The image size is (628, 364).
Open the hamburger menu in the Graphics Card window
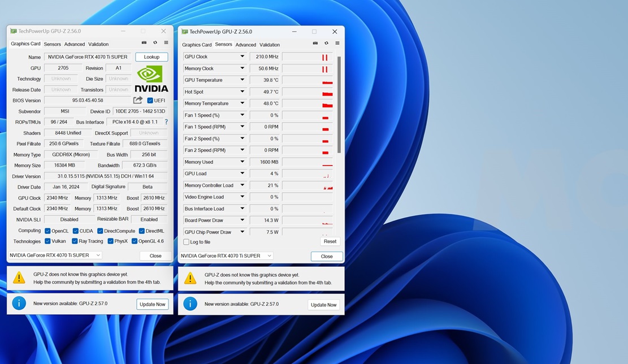[166, 43]
